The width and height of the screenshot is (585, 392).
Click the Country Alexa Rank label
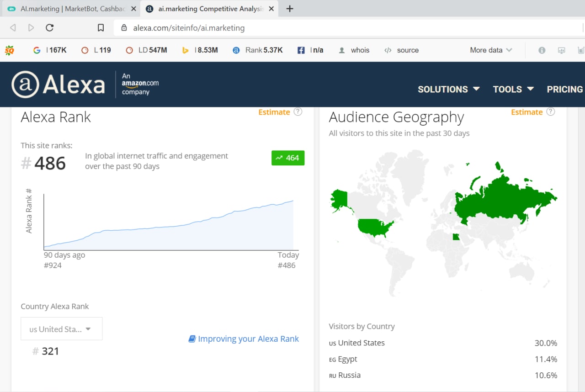[55, 307]
